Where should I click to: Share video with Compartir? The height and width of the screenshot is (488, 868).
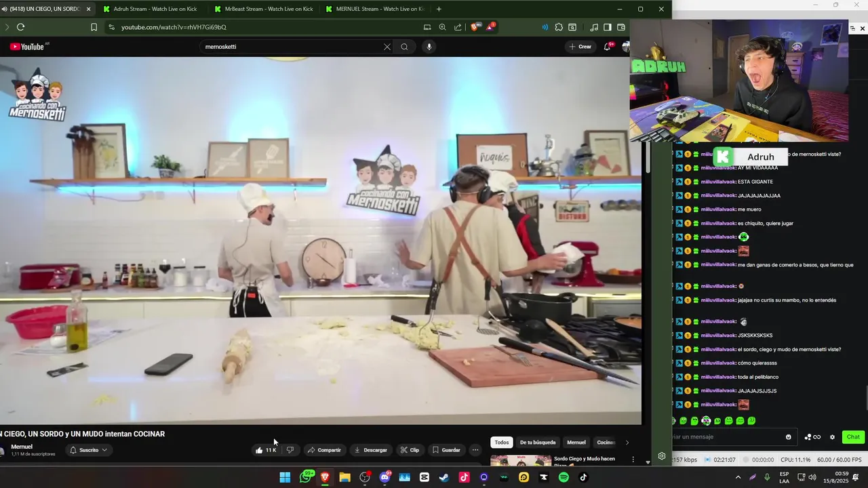click(x=324, y=450)
